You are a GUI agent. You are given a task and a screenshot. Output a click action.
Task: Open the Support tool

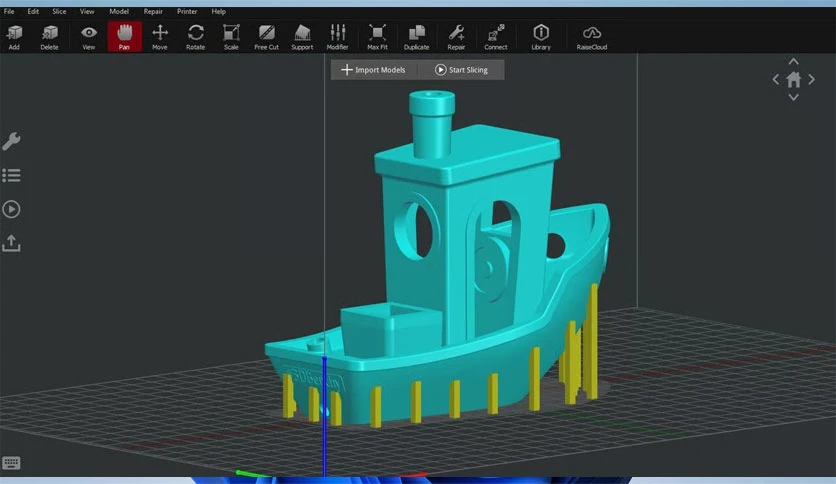[x=302, y=37]
